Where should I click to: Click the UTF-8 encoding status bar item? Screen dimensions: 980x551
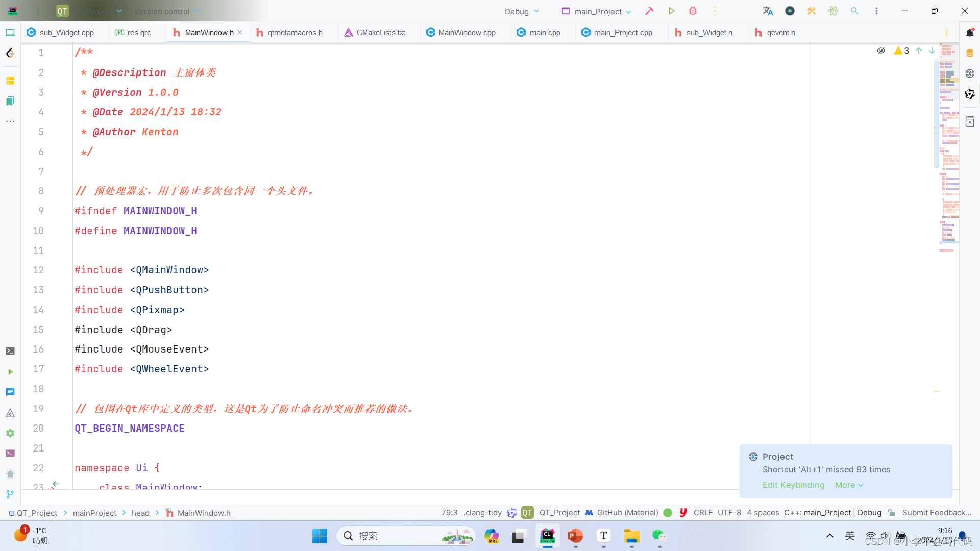pos(729,513)
